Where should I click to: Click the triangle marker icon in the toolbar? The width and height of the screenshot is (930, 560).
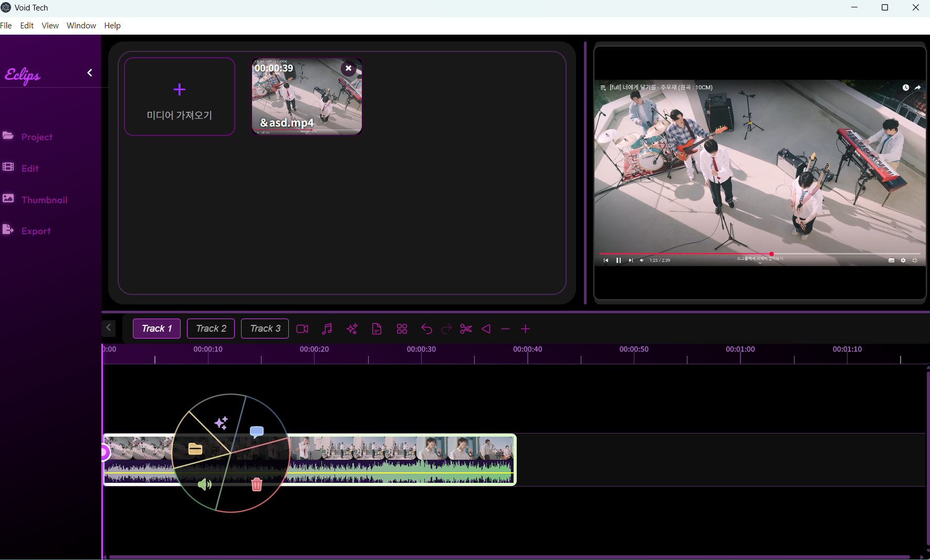coord(486,329)
